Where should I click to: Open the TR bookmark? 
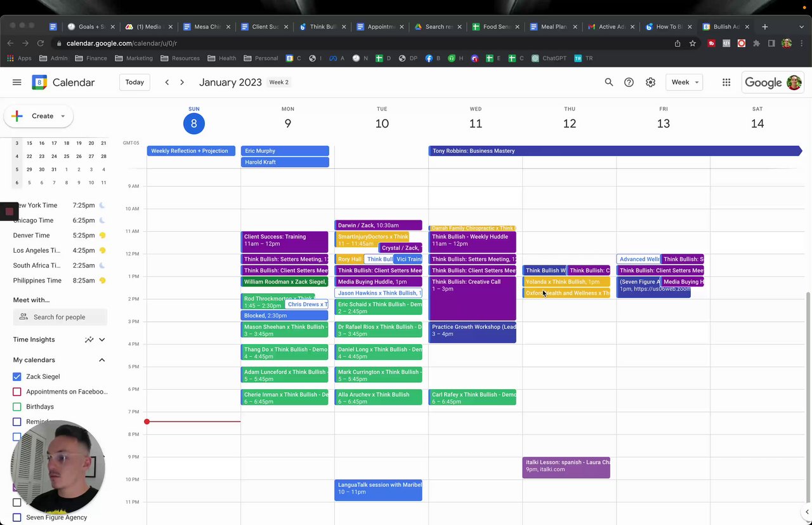[x=584, y=58]
